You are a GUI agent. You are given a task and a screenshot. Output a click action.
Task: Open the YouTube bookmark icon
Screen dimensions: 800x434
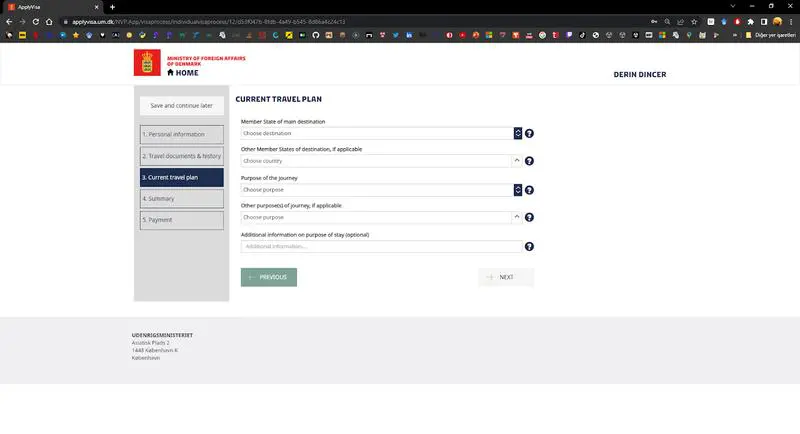click(462, 35)
